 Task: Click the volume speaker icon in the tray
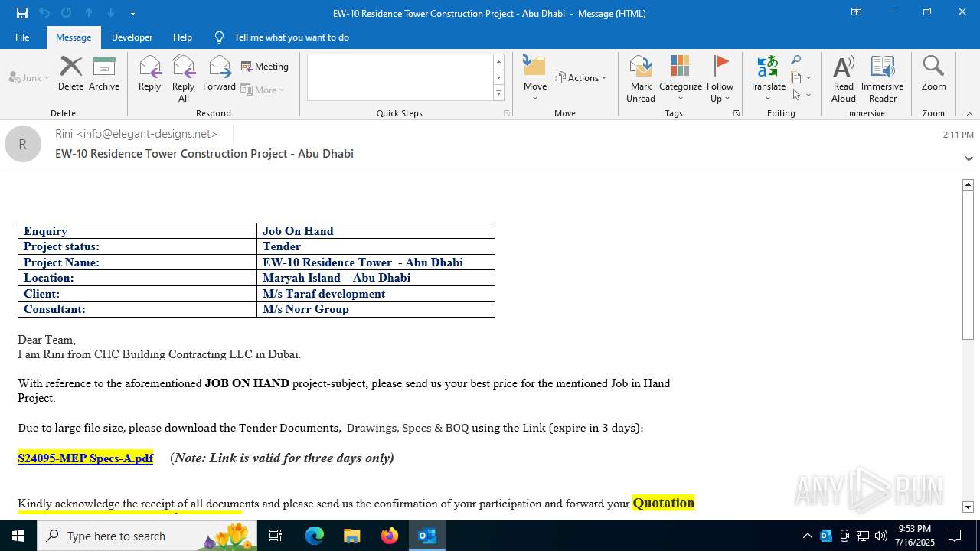(881, 536)
